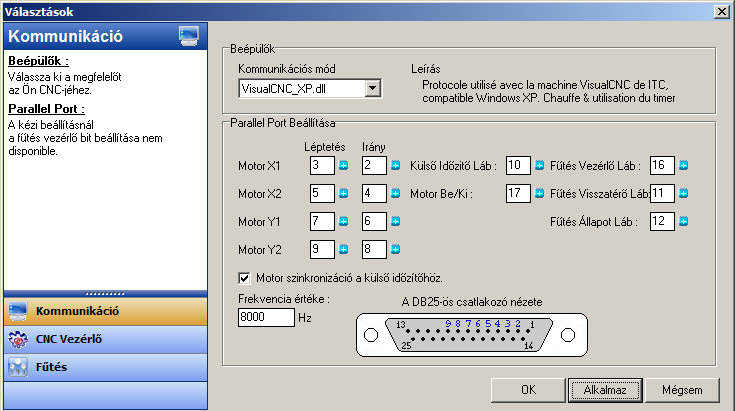Click plus icon beside Motor Y1 Irány
This screenshot has width=735, height=411.
(x=396, y=222)
